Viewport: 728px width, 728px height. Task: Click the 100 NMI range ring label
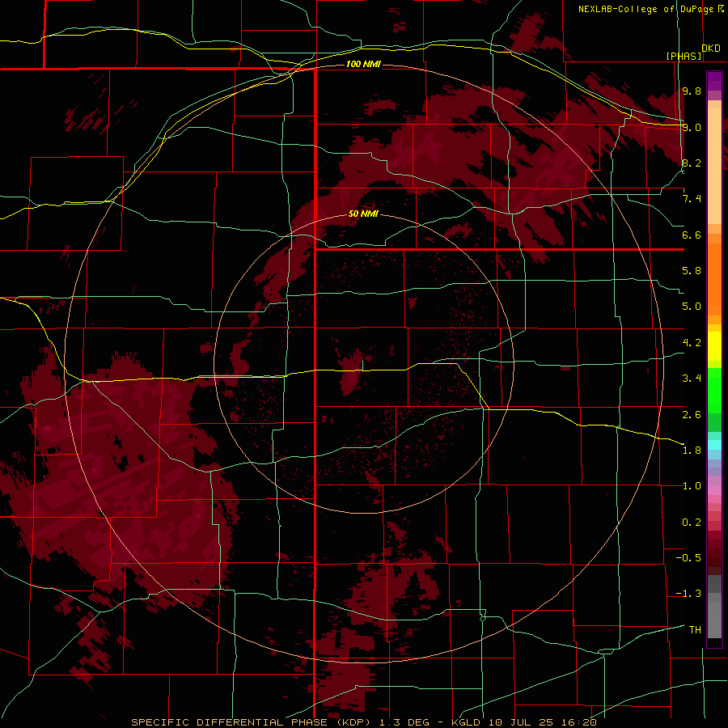(363, 64)
